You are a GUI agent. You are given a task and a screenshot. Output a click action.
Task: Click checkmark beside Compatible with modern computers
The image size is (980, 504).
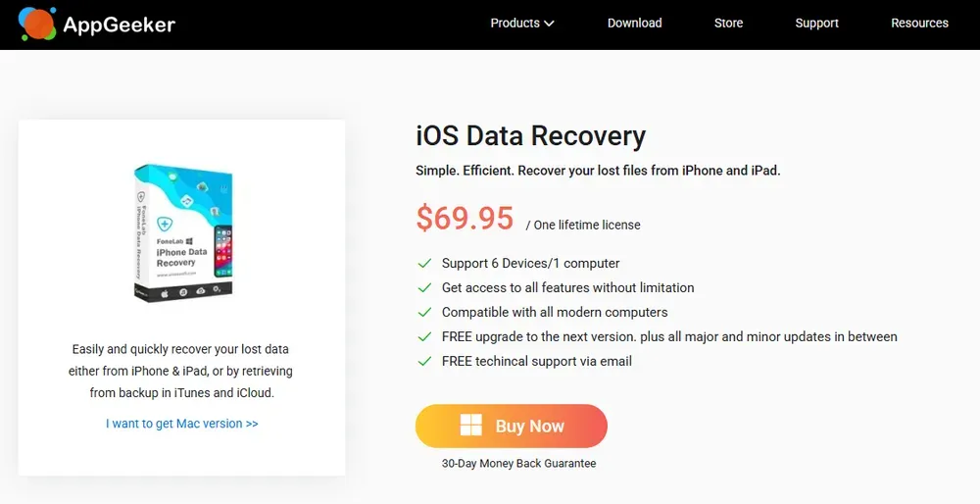(424, 313)
